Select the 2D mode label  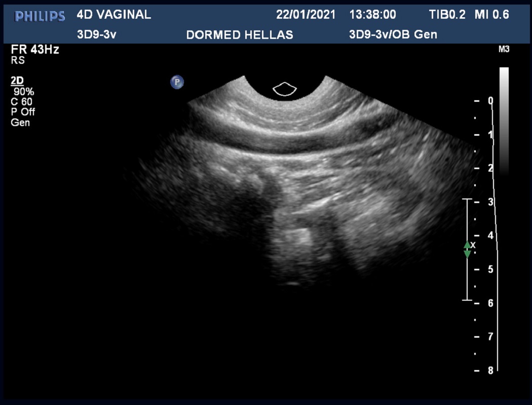click(17, 81)
